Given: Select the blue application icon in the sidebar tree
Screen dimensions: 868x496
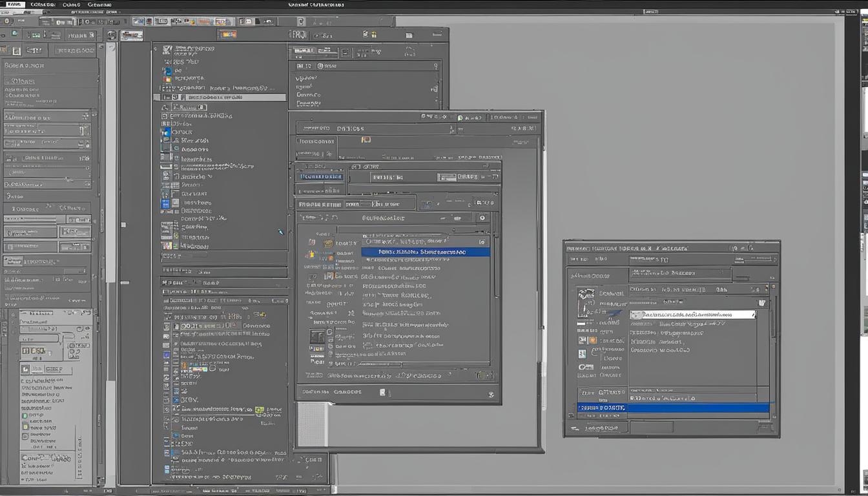Looking at the screenshot, I should 167,132.
